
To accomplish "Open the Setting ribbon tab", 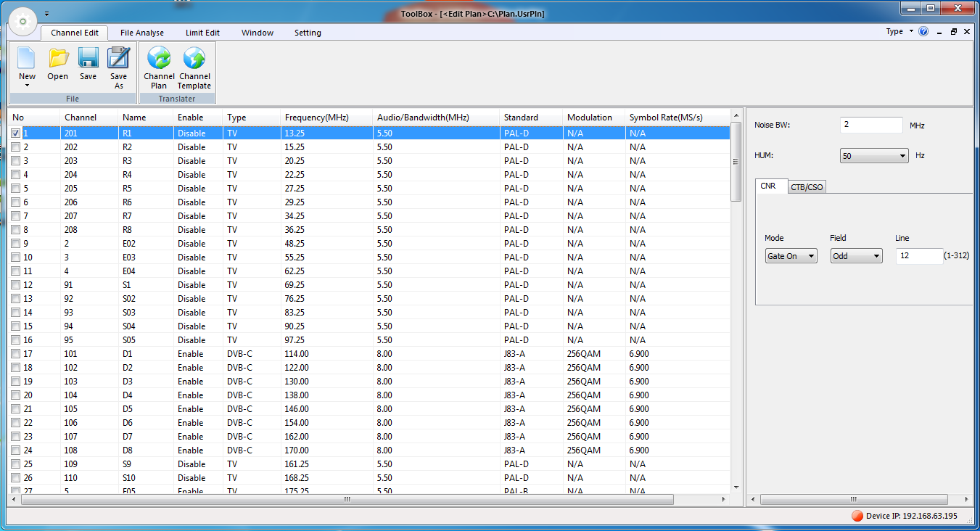I will click(308, 33).
